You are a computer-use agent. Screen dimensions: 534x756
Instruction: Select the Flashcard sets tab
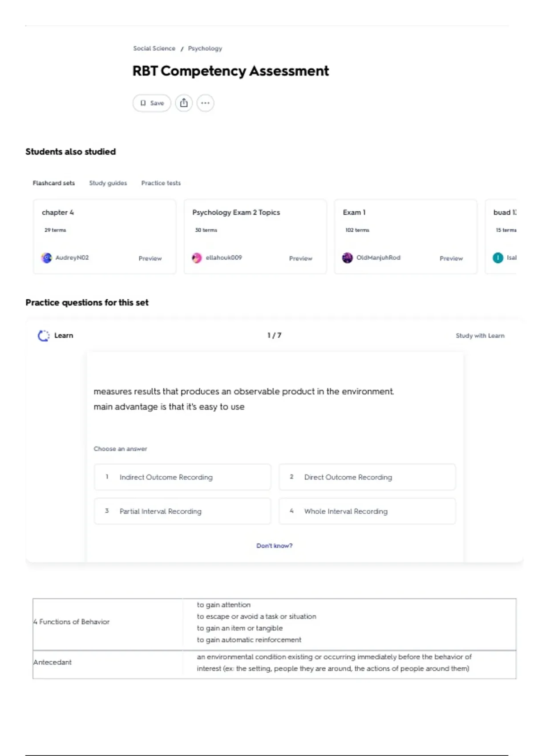click(53, 183)
